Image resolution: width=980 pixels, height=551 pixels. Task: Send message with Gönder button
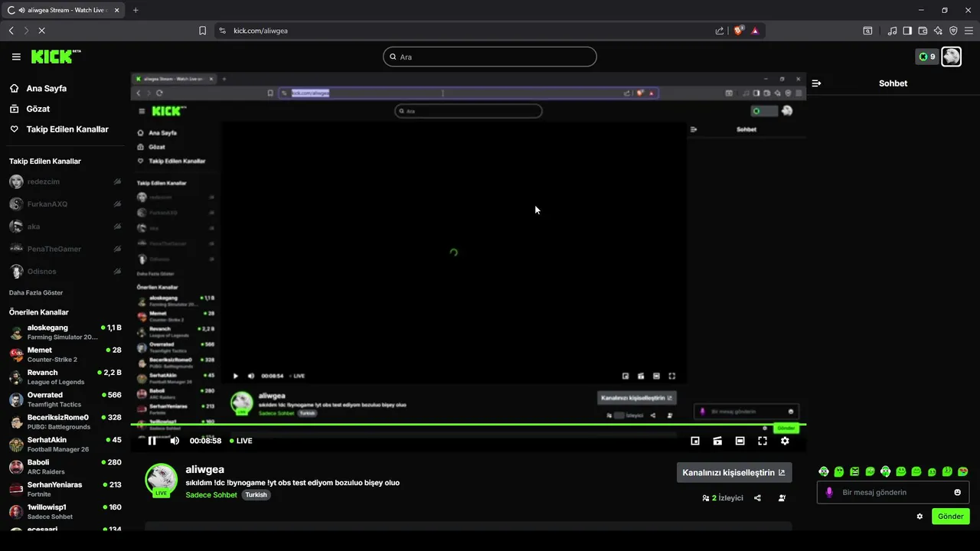951,517
